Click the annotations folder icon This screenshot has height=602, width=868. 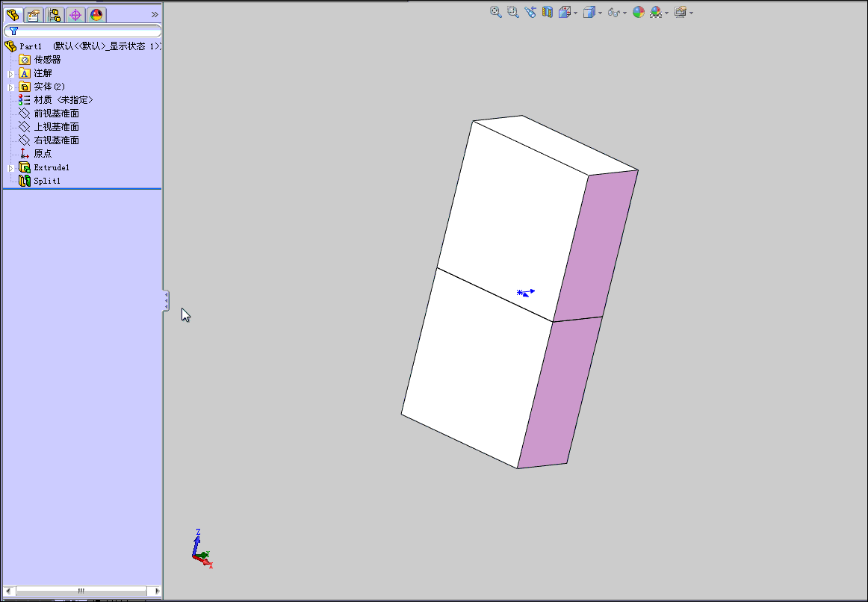tap(25, 73)
